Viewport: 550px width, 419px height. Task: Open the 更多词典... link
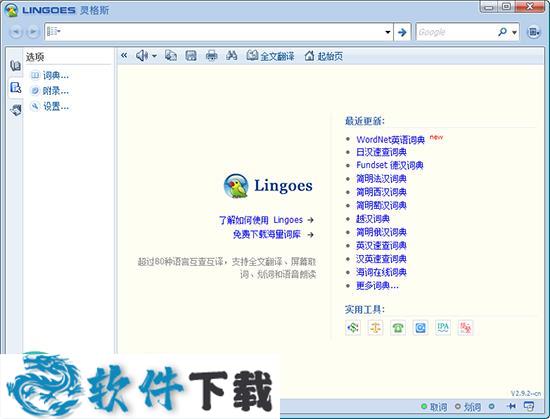[377, 285]
